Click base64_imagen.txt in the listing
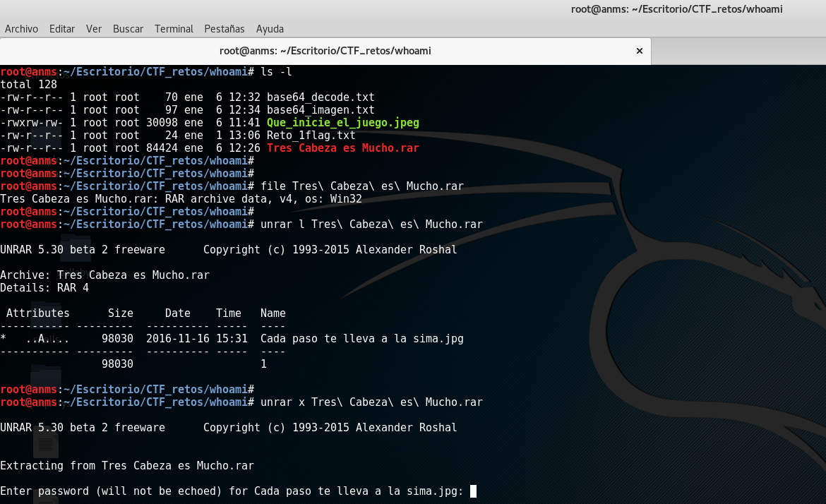 click(x=320, y=110)
